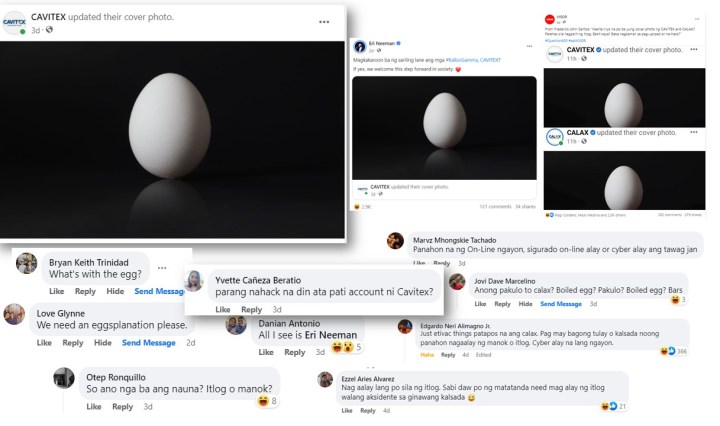Click the CALAX page logo
This screenshot has width=720, height=426.
click(x=554, y=136)
